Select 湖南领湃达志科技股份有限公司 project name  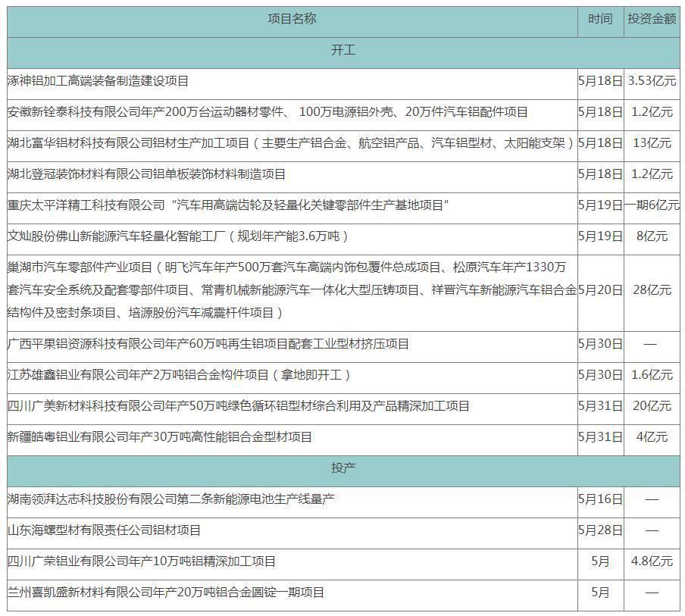170,499
